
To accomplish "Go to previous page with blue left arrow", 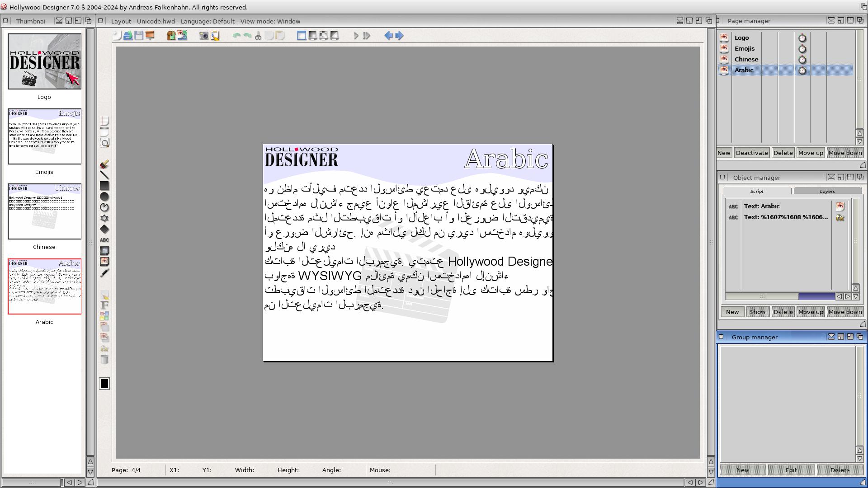I will [x=389, y=36].
